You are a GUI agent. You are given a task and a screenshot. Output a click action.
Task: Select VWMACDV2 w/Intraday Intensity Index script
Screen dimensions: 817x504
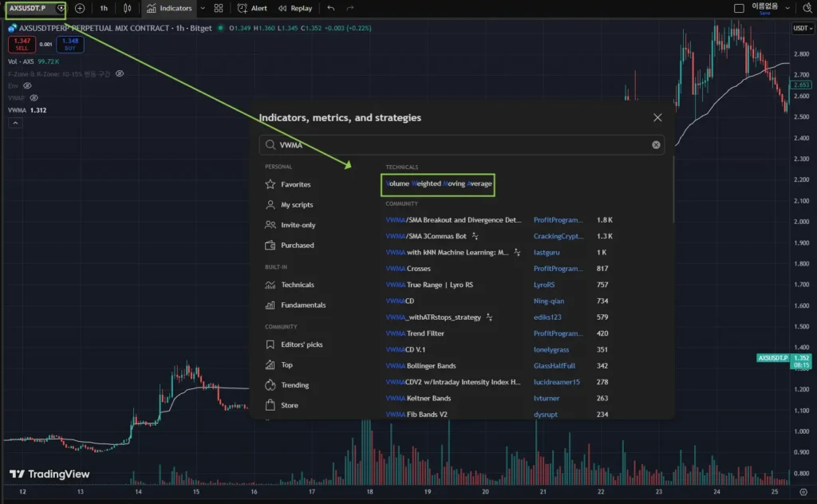(x=453, y=382)
